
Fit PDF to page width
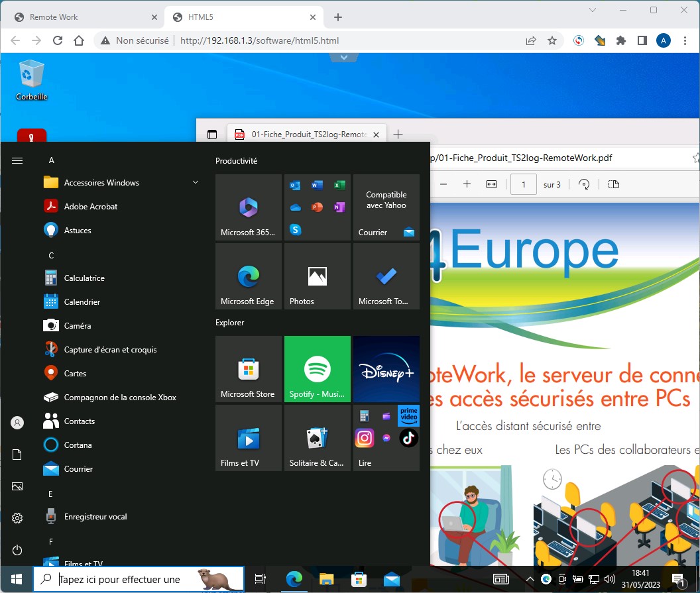[x=491, y=184]
